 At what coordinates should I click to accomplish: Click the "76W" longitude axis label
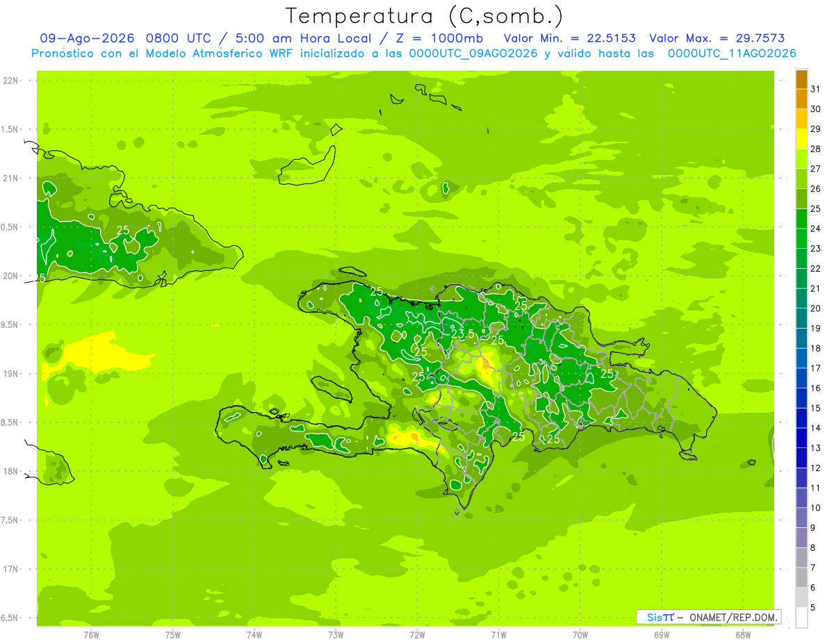pyautogui.click(x=91, y=635)
